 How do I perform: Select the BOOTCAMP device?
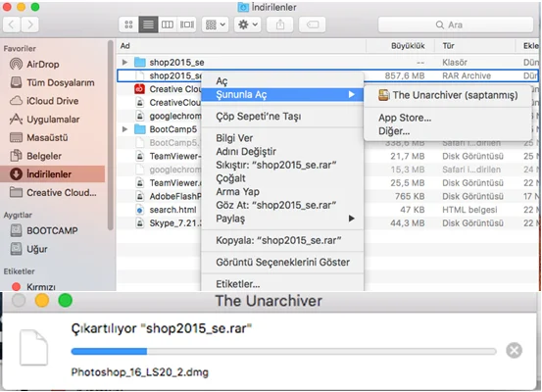pyautogui.click(x=43, y=230)
